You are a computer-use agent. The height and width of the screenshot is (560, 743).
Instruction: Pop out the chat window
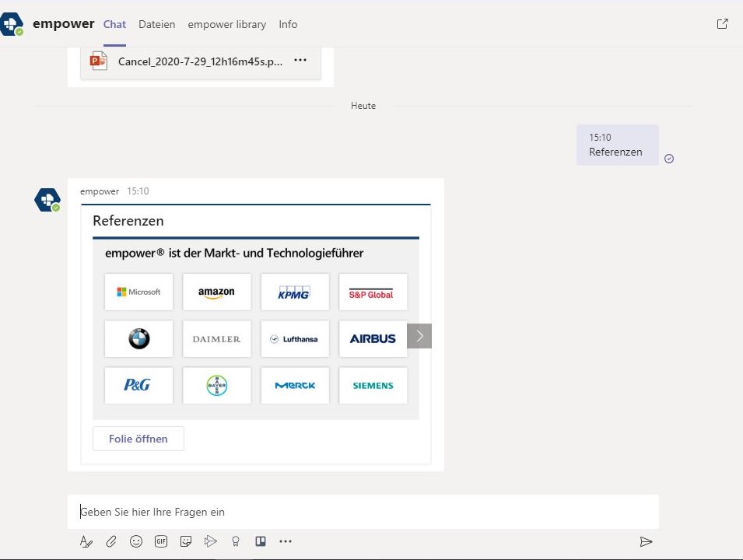pos(722,24)
